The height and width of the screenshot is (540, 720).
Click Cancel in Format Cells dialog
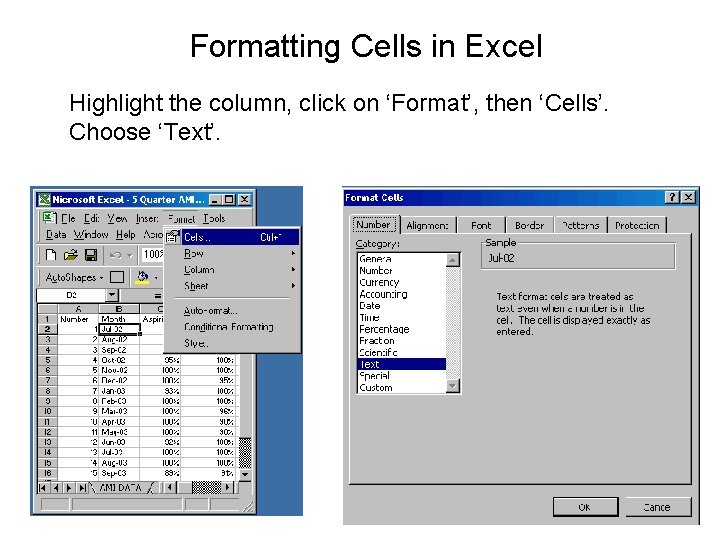(x=658, y=507)
